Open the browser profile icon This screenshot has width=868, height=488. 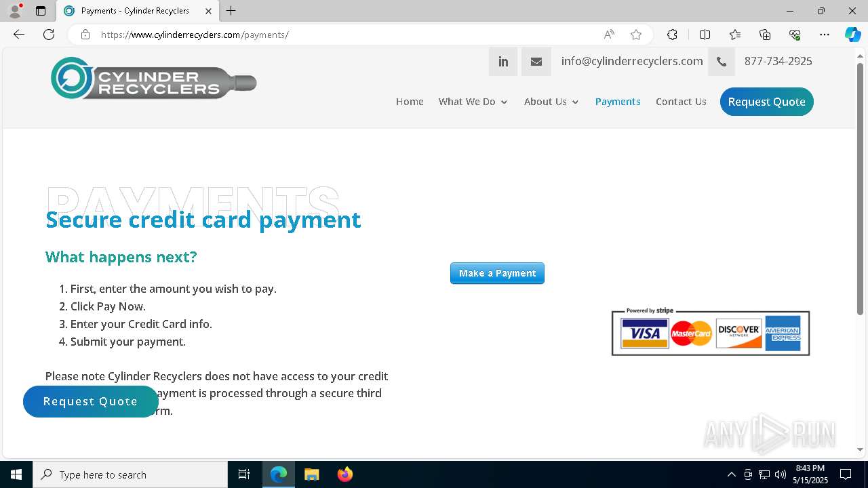14,11
